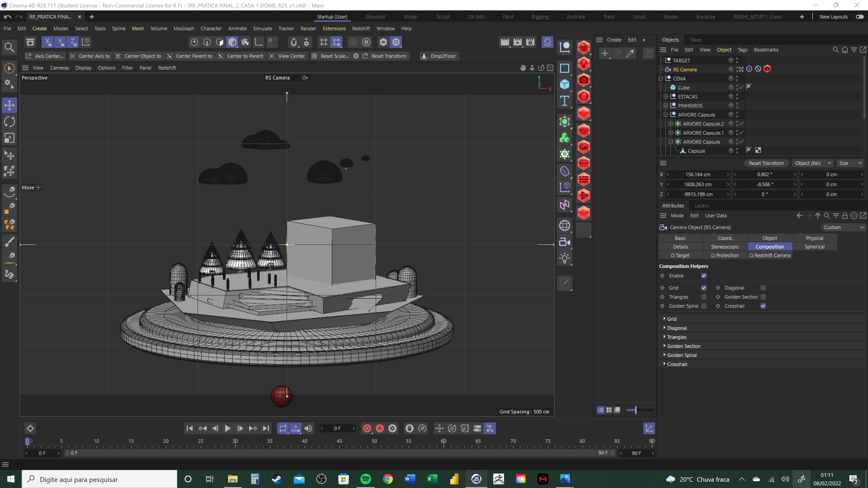The height and width of the screenshot is (488, 868).
Task: Open the Object (Rel) coordinate dropdown
Action: click(812, 163)
